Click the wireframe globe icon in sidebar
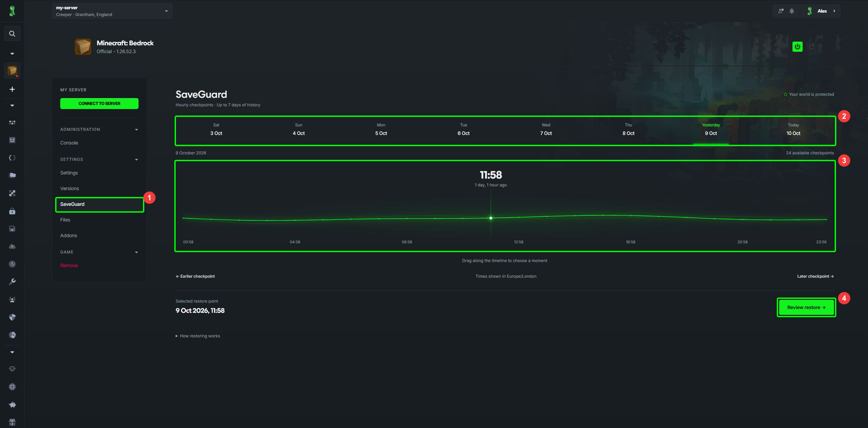This screenshot has height=428, width=868. pos(12,387)
